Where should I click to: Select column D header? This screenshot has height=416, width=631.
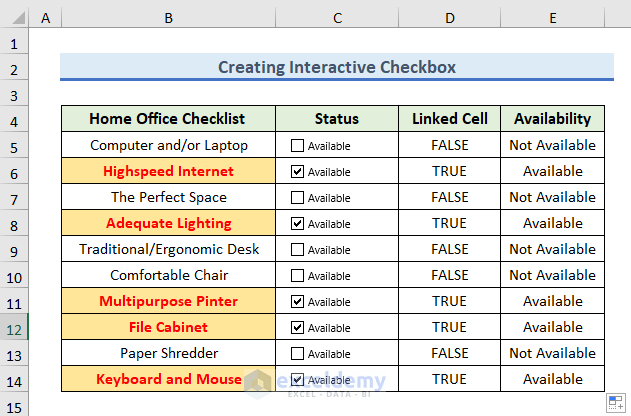pos(449,19)
